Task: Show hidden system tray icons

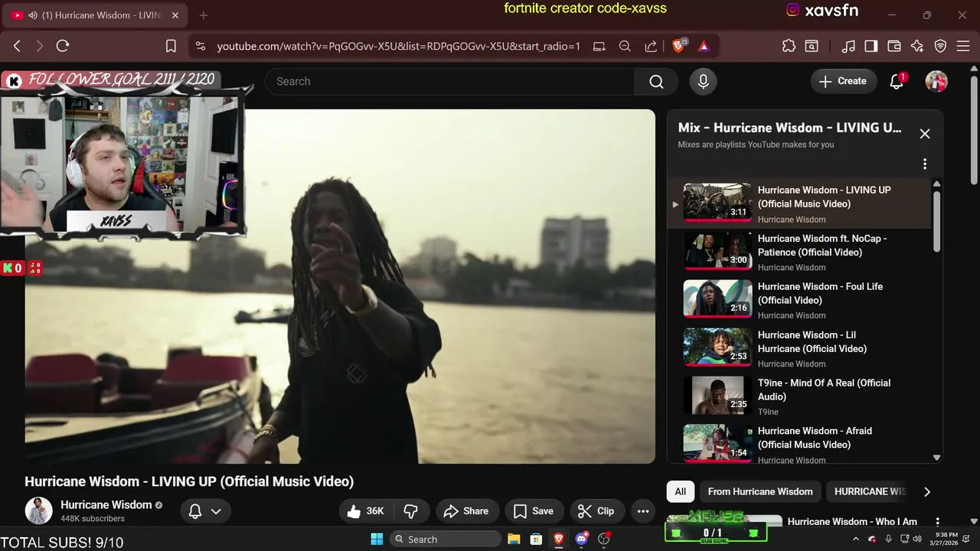Action: pos(856,539)
